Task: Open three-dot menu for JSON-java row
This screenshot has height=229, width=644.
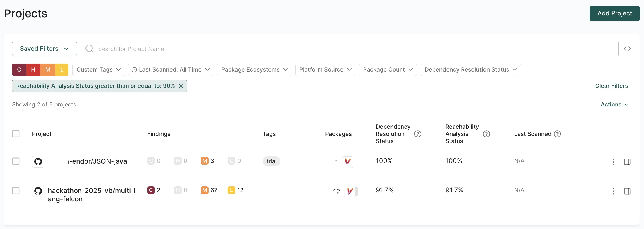Action: click(x=613, y=162)
